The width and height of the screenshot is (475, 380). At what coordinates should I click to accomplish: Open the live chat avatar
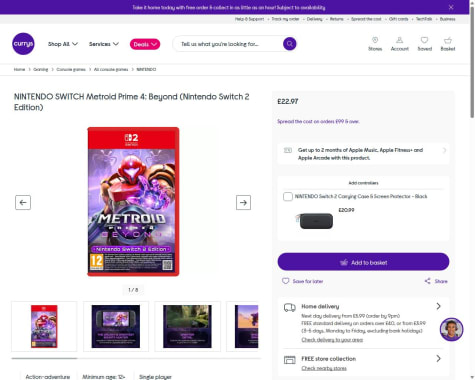click(451, 329)
